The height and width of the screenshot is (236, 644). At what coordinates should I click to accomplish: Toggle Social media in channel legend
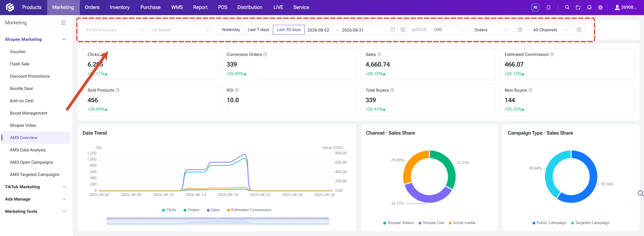coord(462,223)
